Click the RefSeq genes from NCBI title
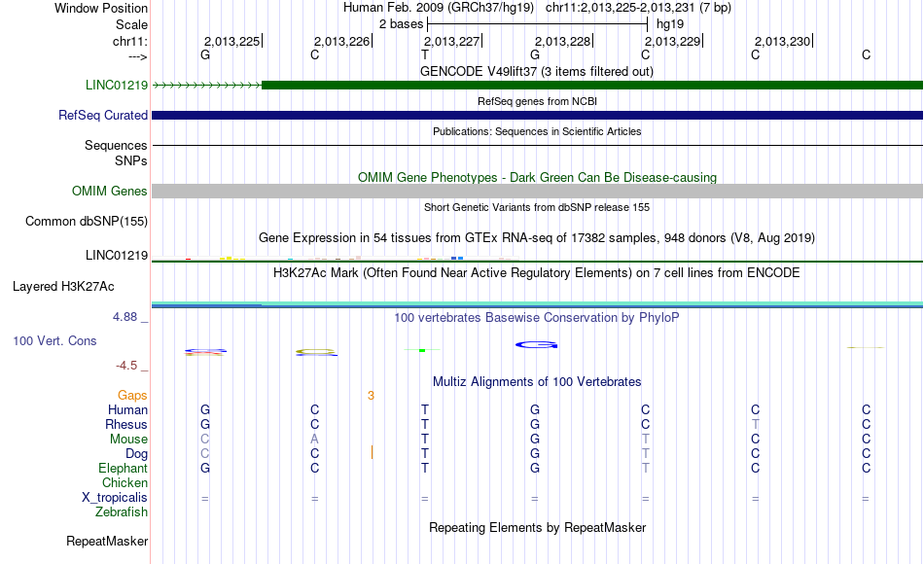This screenshot has height=564, width=924. [x=537, y=101]
